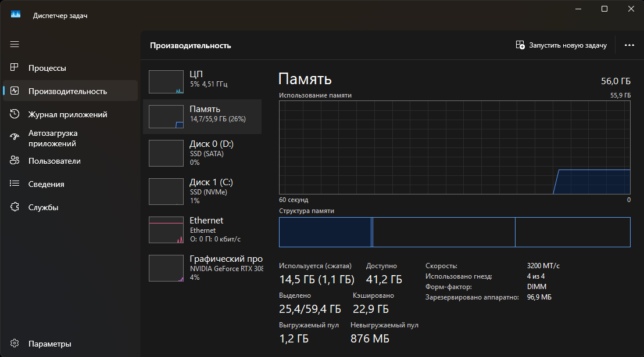This screenshot has width=644, height=357.
Task: Open the three-dots more options menu
Action: click(x=629, y=45)
